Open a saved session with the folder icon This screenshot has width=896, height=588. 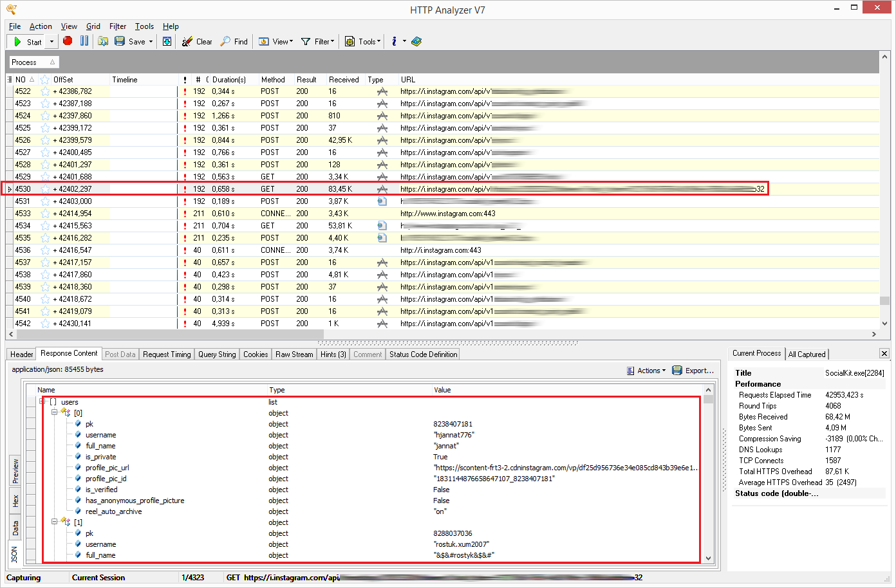click(103, 41)
